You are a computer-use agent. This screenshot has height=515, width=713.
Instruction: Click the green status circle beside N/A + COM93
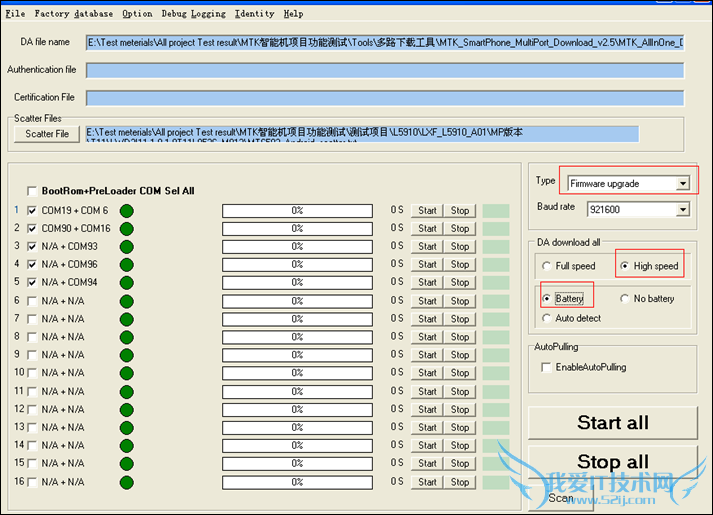pyautogui.click(x=127, y=247)
